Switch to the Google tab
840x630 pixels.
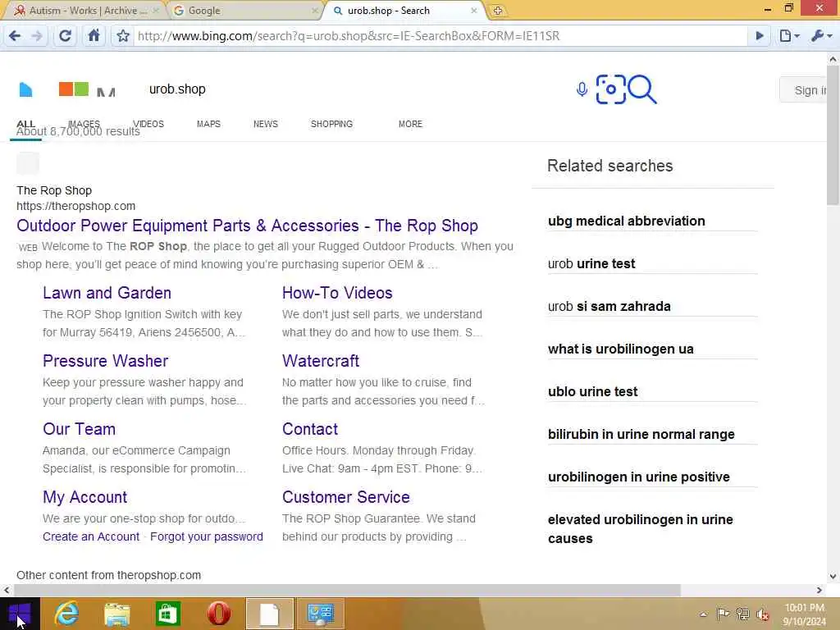[244, 10]
